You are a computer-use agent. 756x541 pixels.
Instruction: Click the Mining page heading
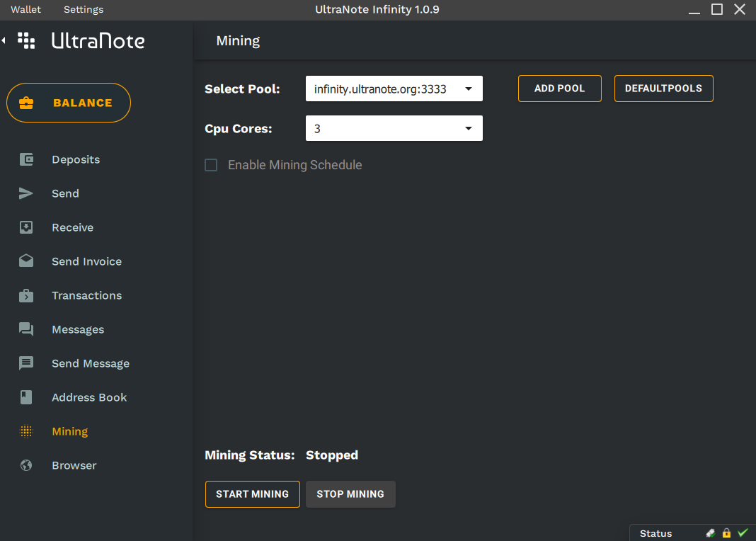click(x=238, y=41)
